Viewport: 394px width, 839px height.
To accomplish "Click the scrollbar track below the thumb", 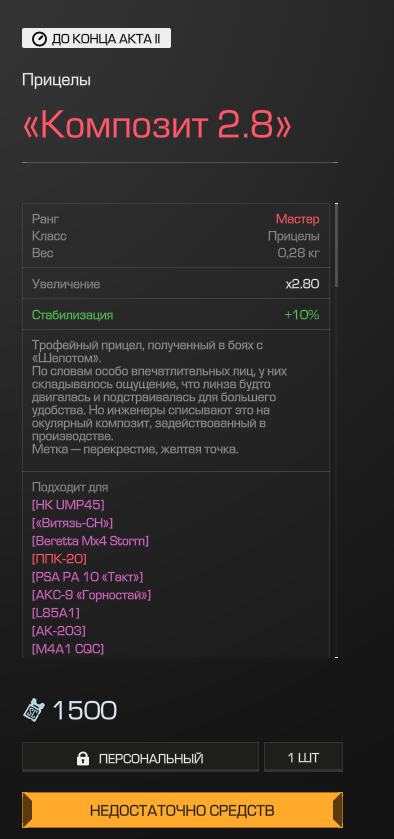I will (336, 471).
